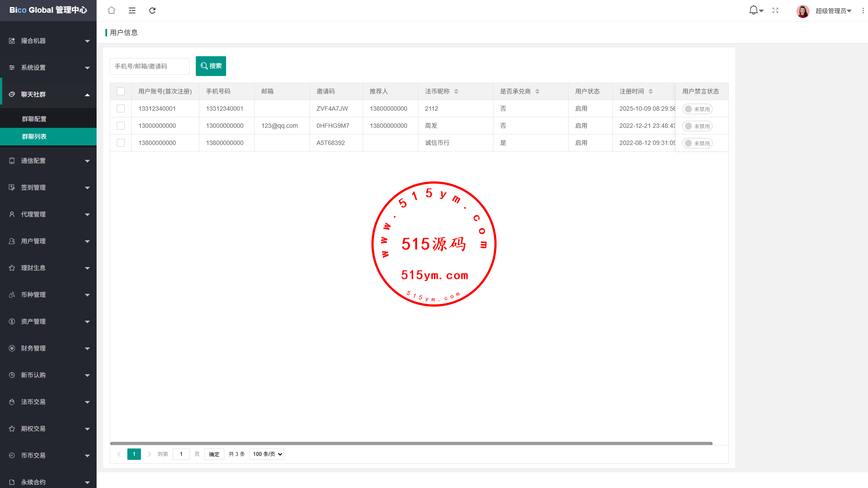
Task: Click the refresh icon
Action: click(x=152, y=10)
